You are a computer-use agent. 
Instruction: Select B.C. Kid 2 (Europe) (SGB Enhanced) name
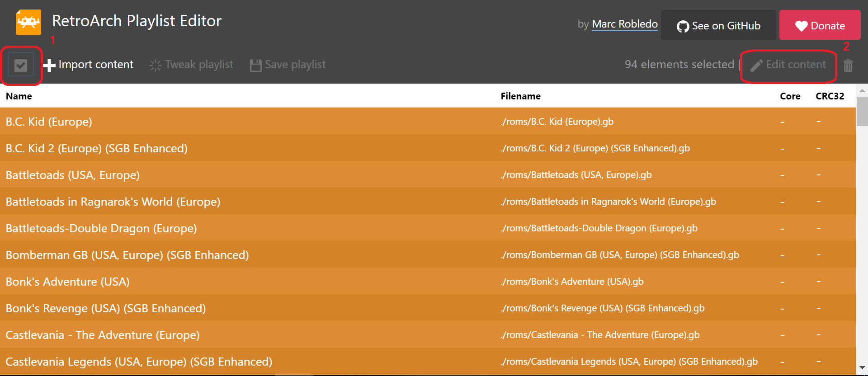tap(96, 148)
